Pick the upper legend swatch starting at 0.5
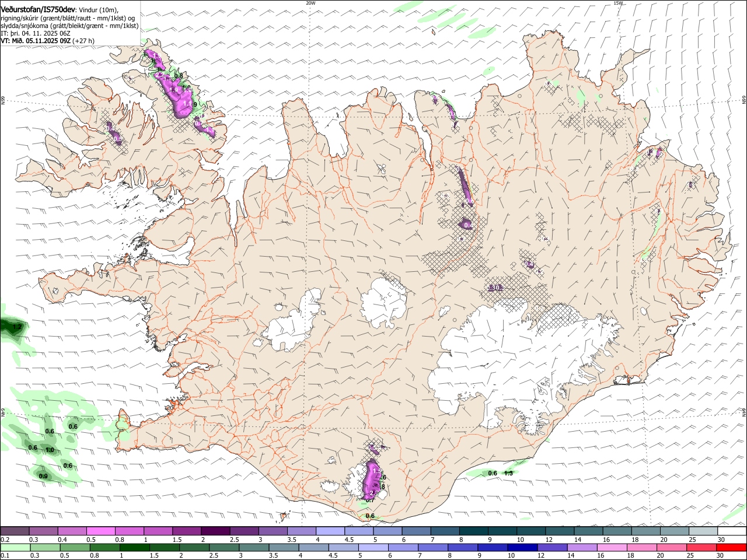This screenshot has height=560, width=747. click(x=101, y=531)
